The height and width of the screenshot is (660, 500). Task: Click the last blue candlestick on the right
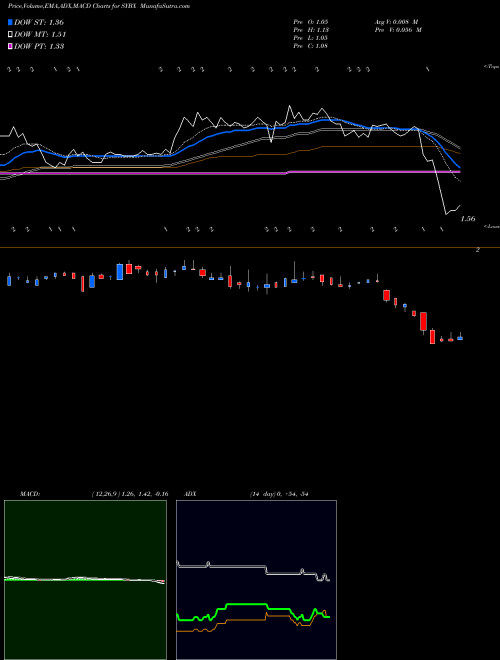[460, 337]
